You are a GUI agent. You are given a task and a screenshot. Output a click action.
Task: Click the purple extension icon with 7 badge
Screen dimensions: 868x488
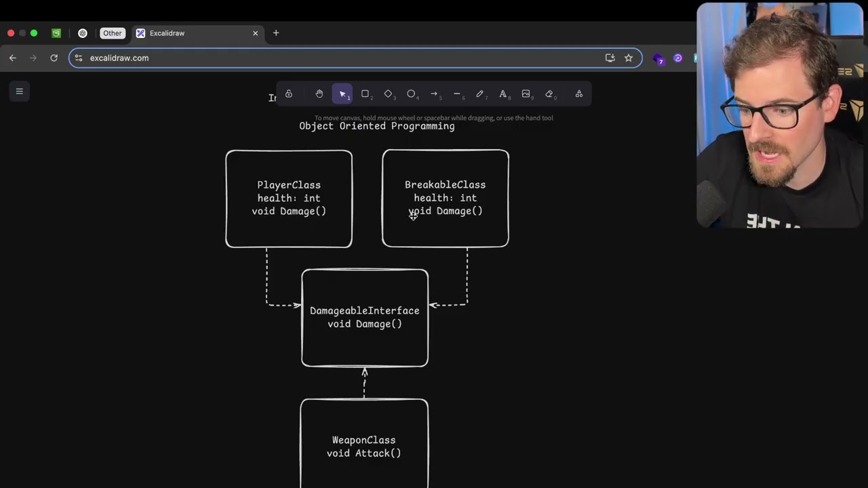click(x=658, y=59)
